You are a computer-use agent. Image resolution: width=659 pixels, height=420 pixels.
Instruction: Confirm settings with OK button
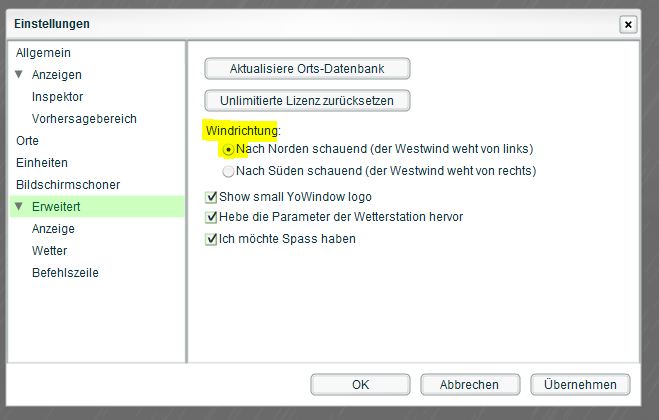click(x=360, y=384)
